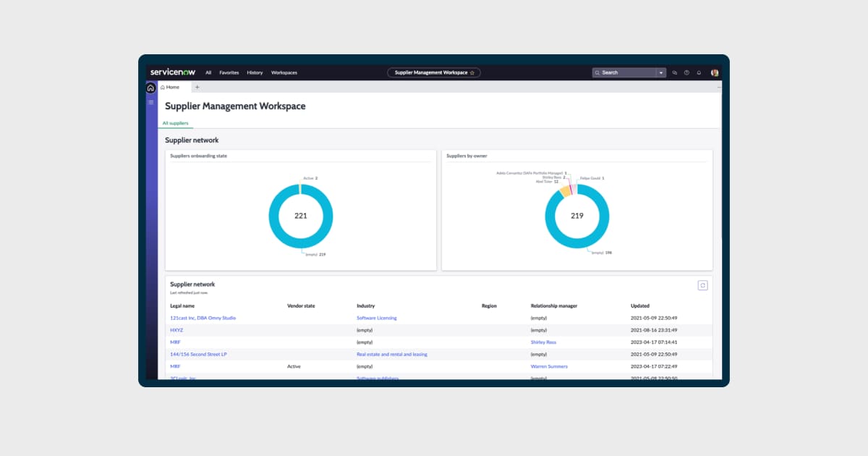868x456 pixels.
Task: Open the help question mark icon
Action: pos(686,72)
